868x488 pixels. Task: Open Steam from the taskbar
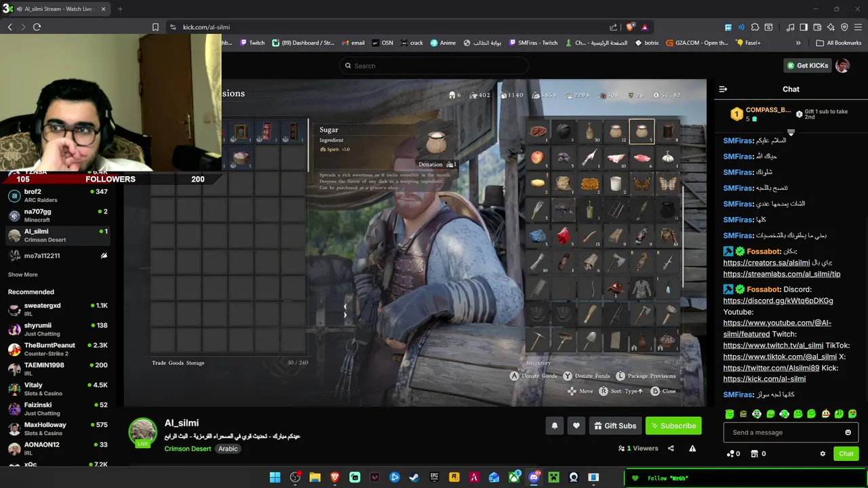coord(414,478)
